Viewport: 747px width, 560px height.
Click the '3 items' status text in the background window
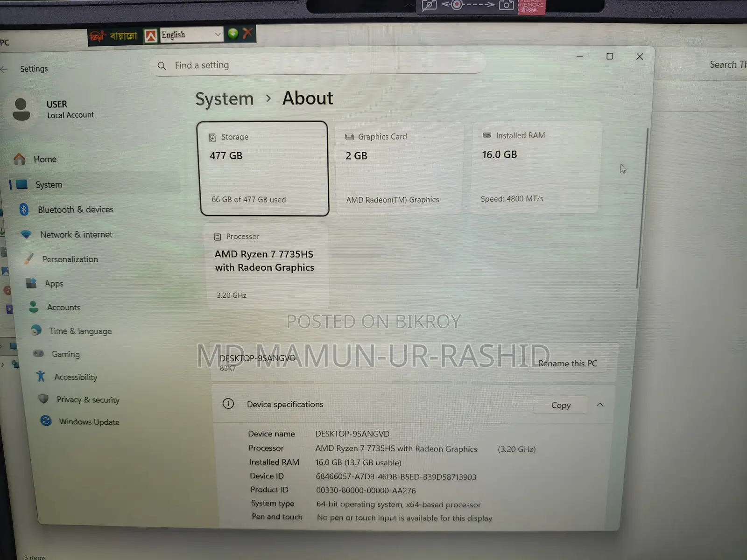(35, 557)
